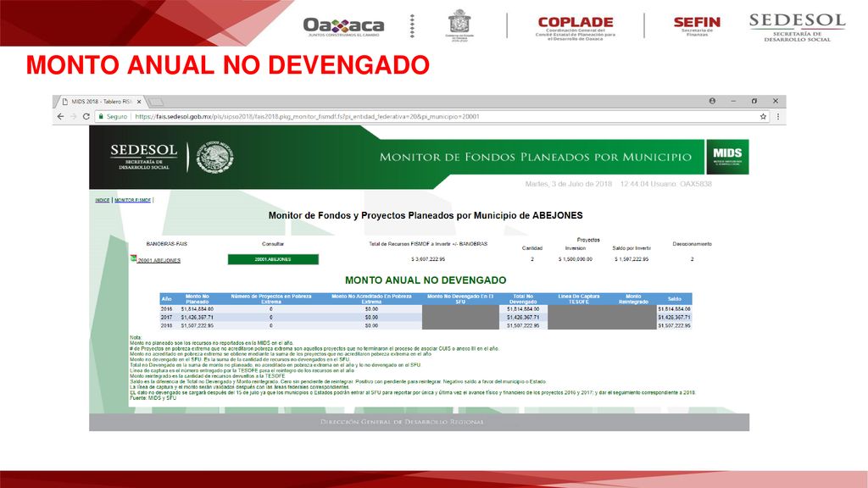
Task: Click the 'Martes, 3 de Julio de 2018' date text
Action: click(569, 184)
